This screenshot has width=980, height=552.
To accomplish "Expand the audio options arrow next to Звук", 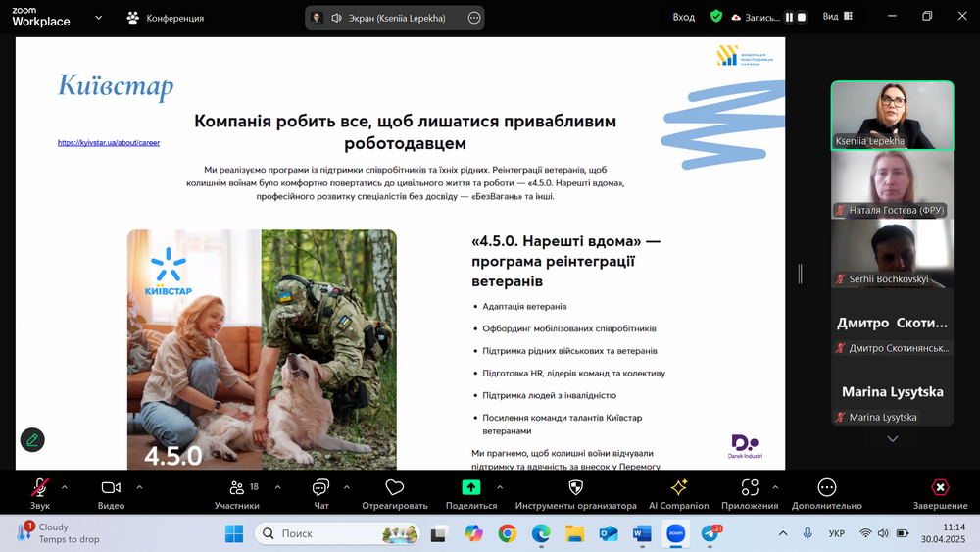I will (65, 486).
